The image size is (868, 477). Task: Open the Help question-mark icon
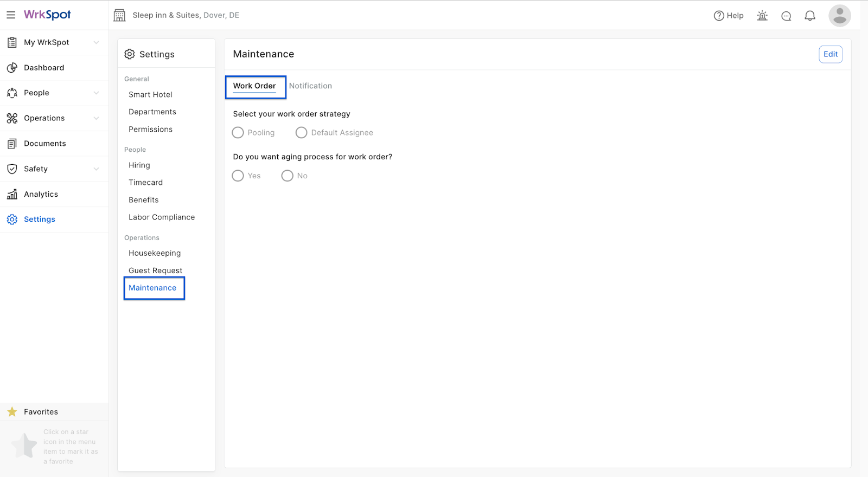click(x=719, y=16)
